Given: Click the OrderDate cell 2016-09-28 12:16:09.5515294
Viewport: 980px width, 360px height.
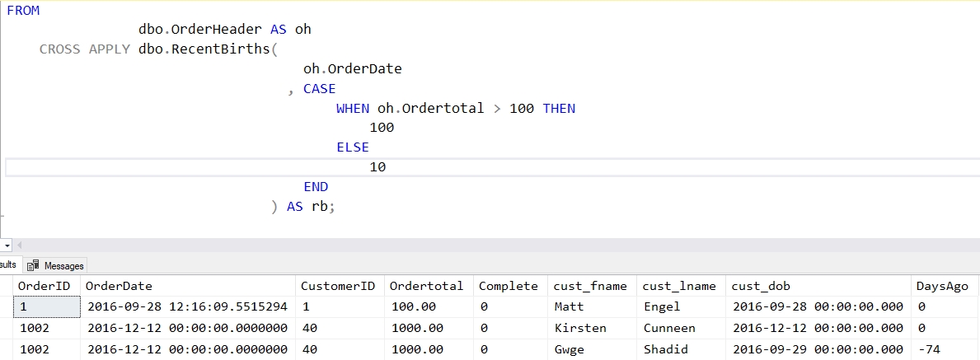Looking at the screenshot, I should [187, 307].
